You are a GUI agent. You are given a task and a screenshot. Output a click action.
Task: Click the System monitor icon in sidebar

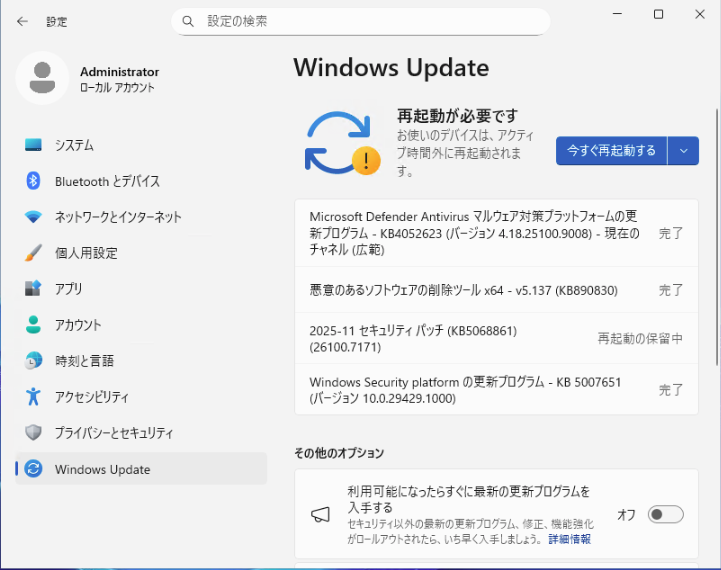pos(34,145)
